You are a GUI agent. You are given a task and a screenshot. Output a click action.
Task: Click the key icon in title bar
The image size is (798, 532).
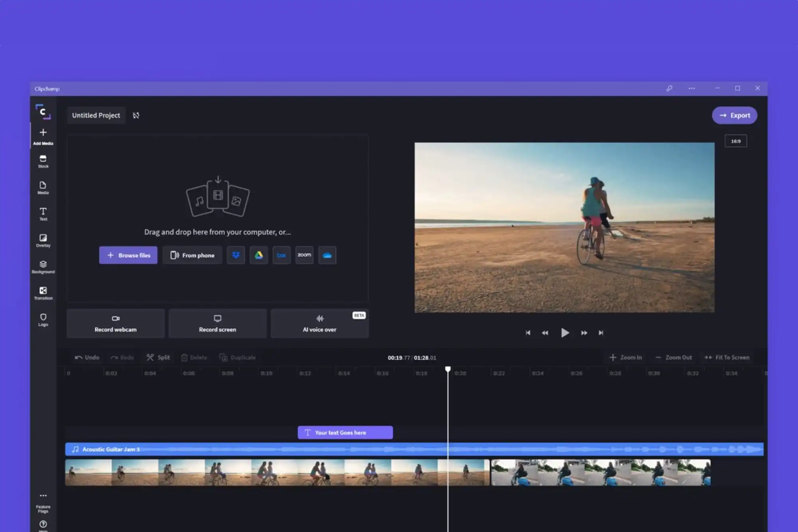pos(669,88)
